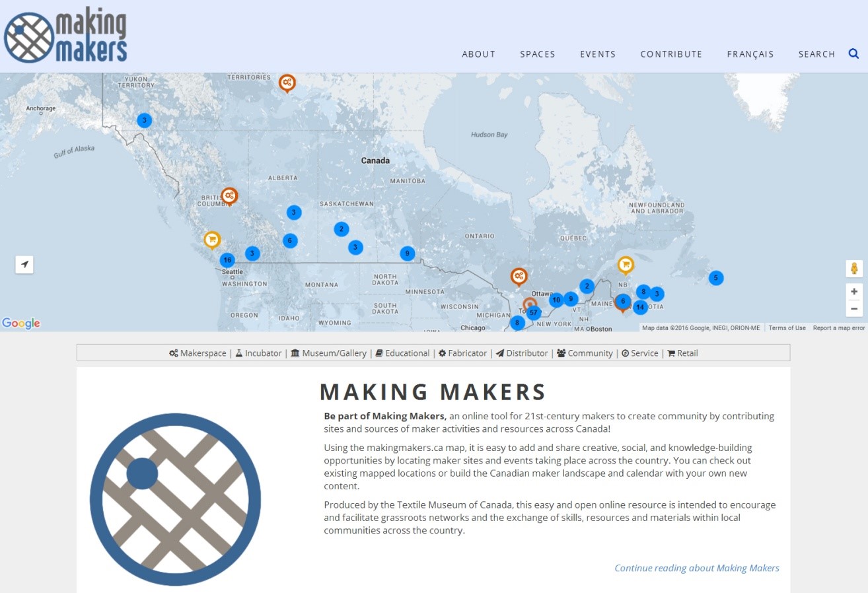
Task: Open the Events menu
Action: pyautogui.click(x=598, y=54)
